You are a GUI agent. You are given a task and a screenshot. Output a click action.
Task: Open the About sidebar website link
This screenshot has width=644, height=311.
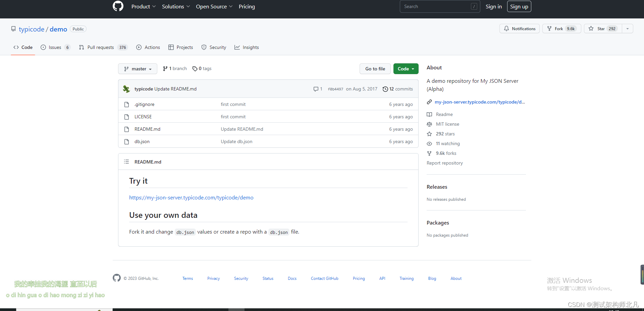pos(480,102)
